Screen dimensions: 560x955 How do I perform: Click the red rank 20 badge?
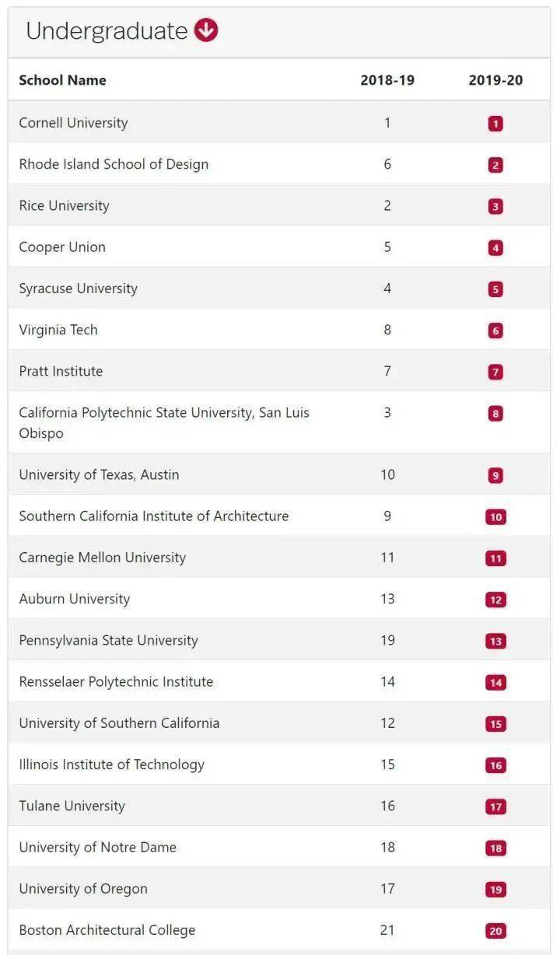click(495, 931)
